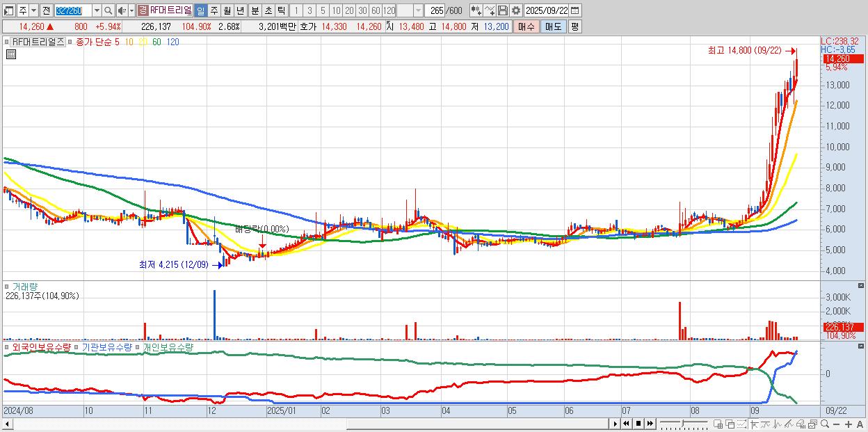Viewport: 868px width, 432px height.
Task: Toggle the 개인보유수량 indicator marker
Action: [138, 346]
